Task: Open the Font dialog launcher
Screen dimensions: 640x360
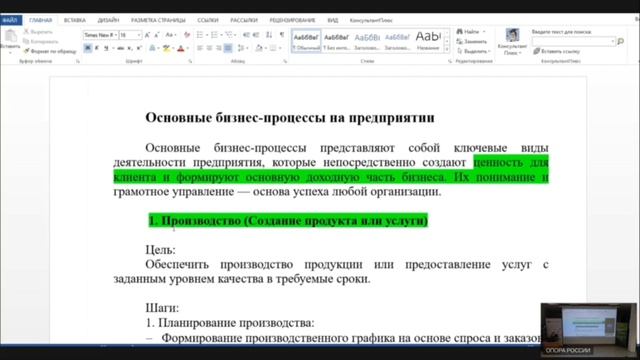Action: pos(190,61)
